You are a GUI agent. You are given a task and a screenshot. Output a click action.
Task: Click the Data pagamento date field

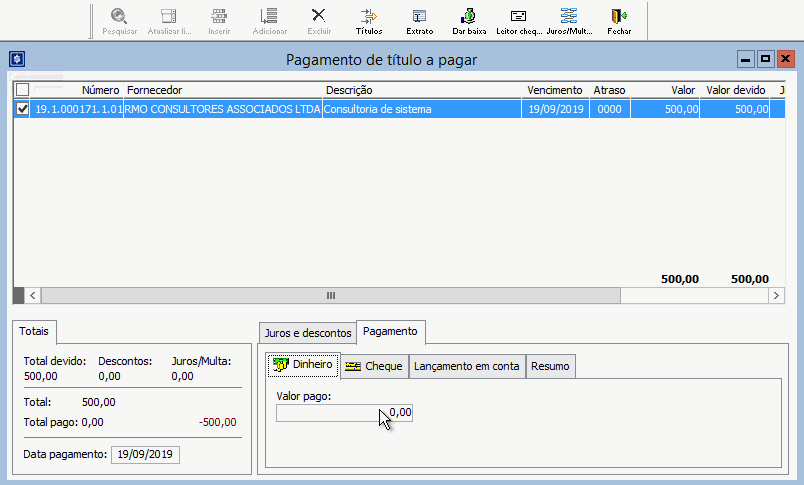(145, 454)
